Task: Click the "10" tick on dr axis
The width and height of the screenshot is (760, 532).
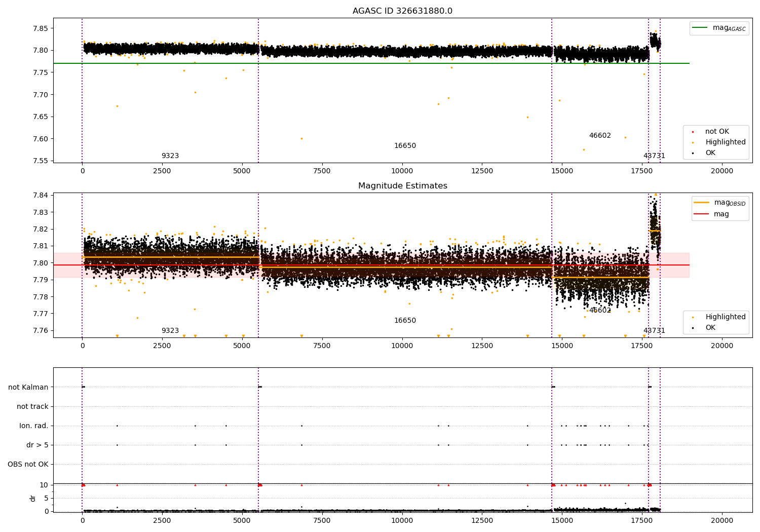Action: coord(44,485)
